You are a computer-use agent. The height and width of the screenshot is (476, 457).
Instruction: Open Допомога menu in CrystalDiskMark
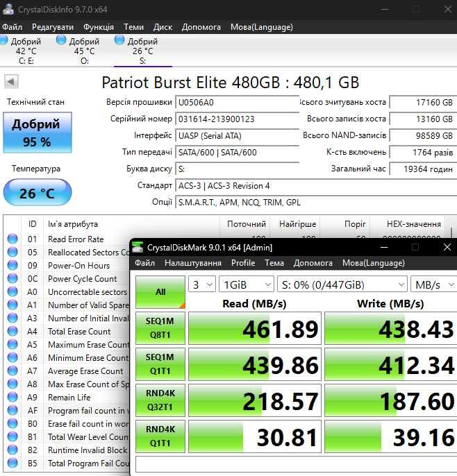(x=313, y=262)
